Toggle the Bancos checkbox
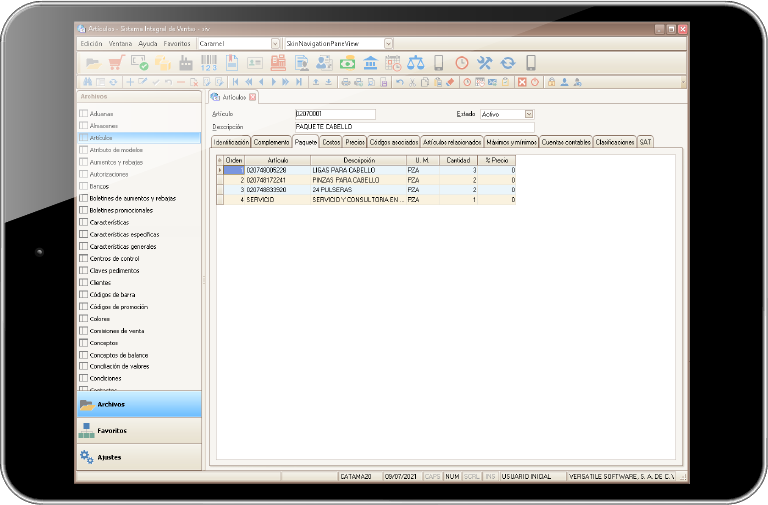768x505 pixels. click(x=84, y=186)
